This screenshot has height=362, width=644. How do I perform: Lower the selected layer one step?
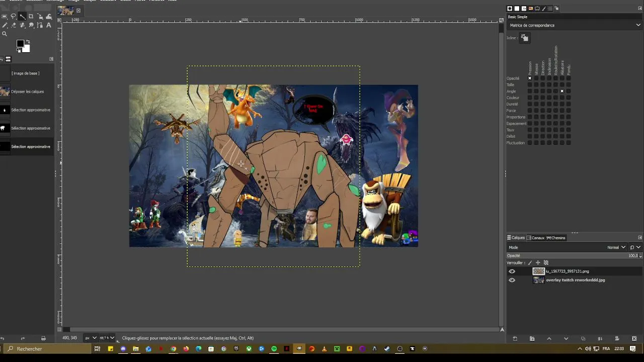[566, 338]
